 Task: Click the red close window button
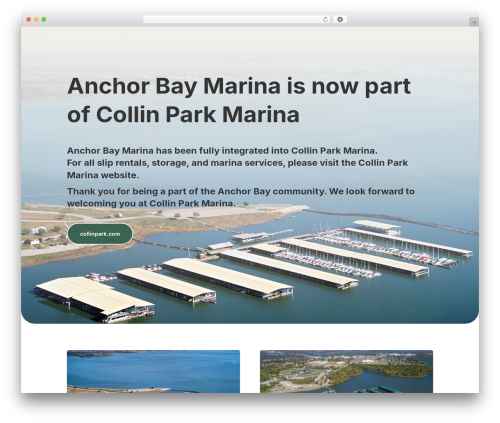click(x=29, y=20)
